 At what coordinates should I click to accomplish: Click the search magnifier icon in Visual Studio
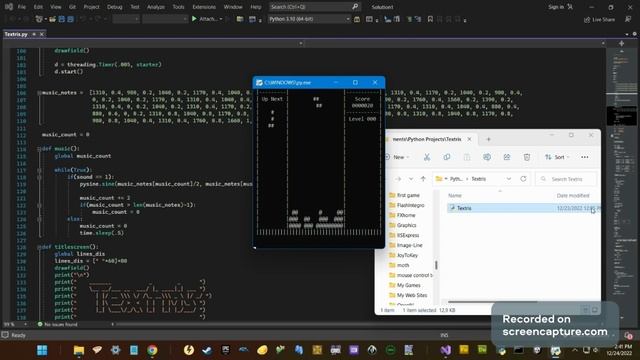tap(355, 7)
